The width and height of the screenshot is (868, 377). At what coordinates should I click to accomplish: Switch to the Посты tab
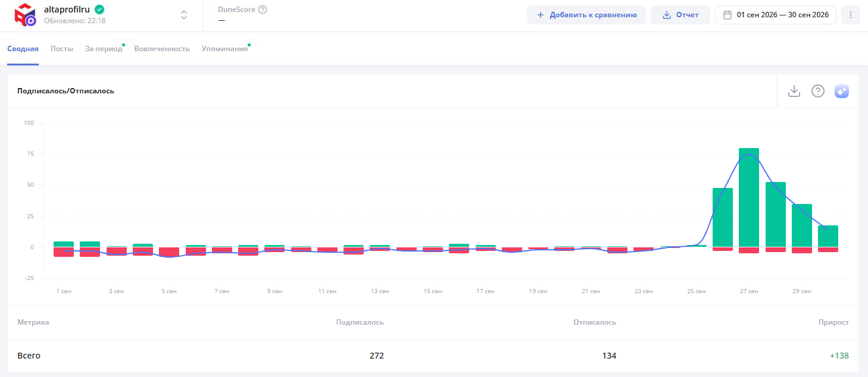click(x=62, y=49)
